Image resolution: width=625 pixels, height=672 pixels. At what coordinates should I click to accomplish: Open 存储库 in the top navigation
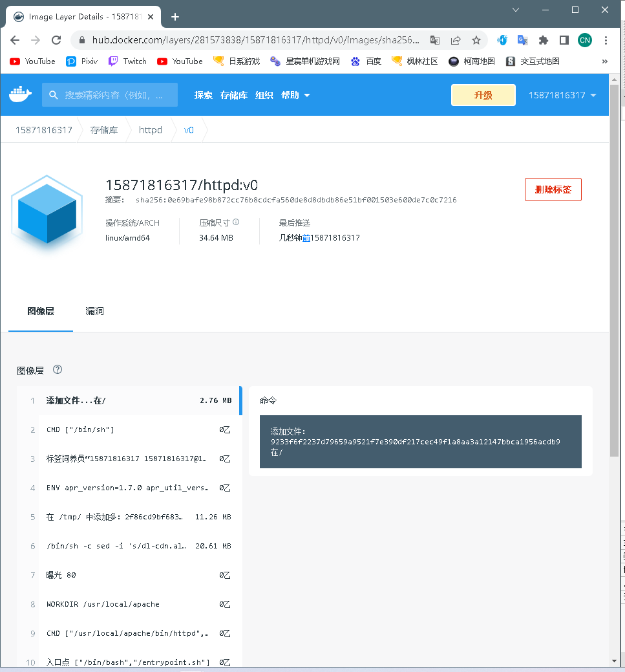pos(234,95)
